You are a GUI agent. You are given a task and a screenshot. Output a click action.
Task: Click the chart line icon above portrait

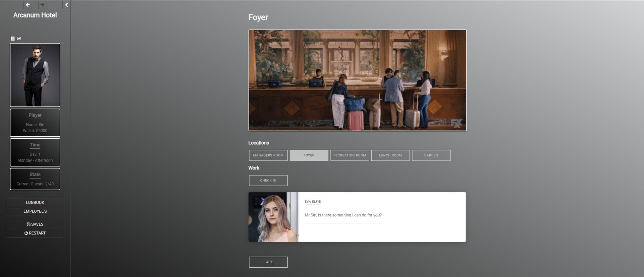coord(19,39)
